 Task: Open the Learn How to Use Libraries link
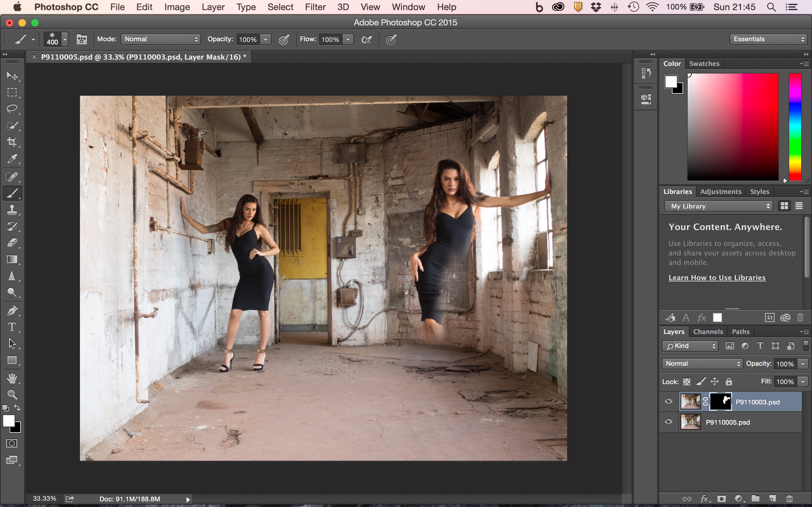(x=717, y=278)
